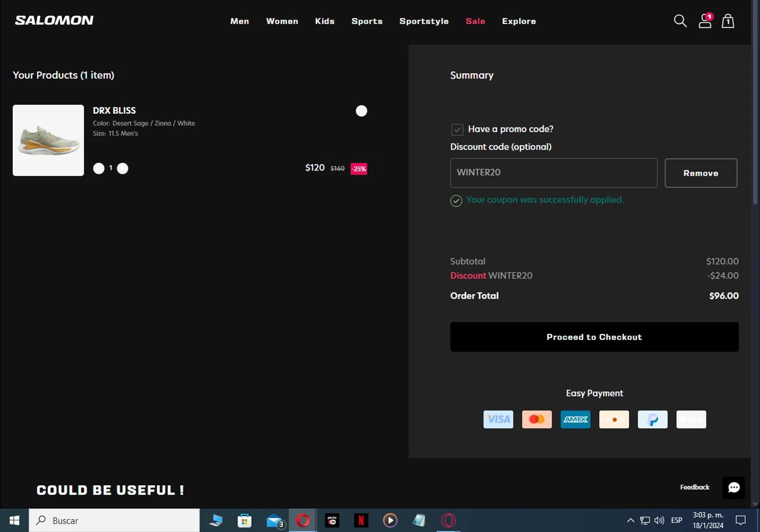Open the DRX BLISS shoe thumbnail
760x532 pixels.
48,140
